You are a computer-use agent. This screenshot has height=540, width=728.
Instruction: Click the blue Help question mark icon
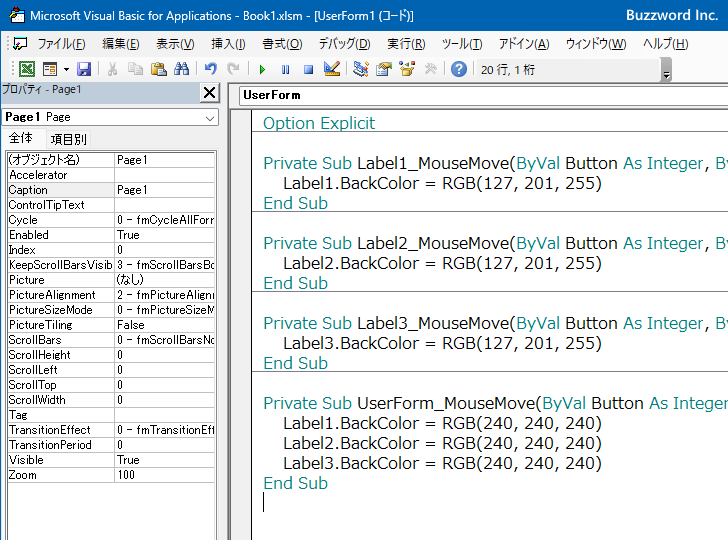click(x=459, y=69)
